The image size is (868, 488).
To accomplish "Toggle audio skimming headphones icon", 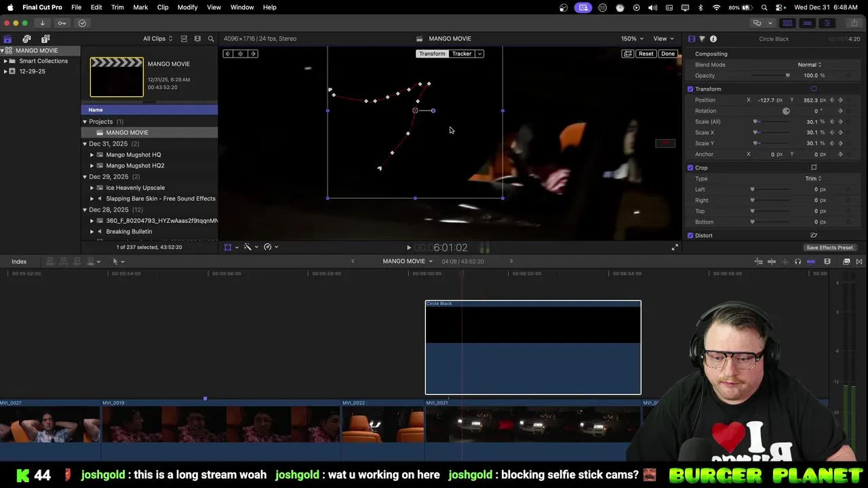I will (x=797, y=262).
